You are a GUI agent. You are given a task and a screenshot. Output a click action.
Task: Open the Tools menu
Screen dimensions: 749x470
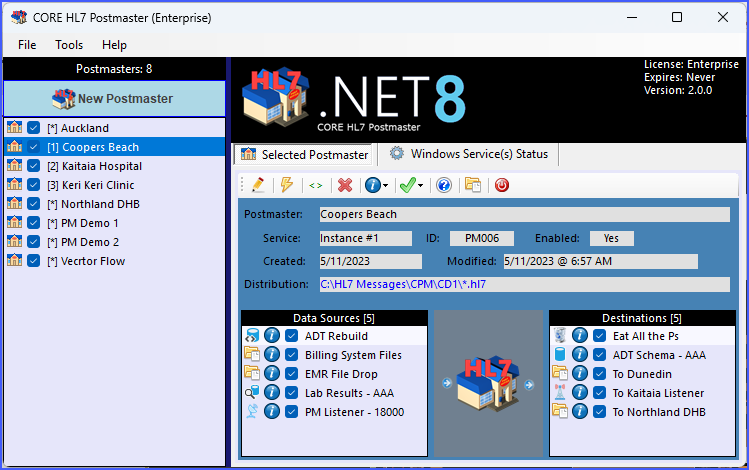[69, 45]
